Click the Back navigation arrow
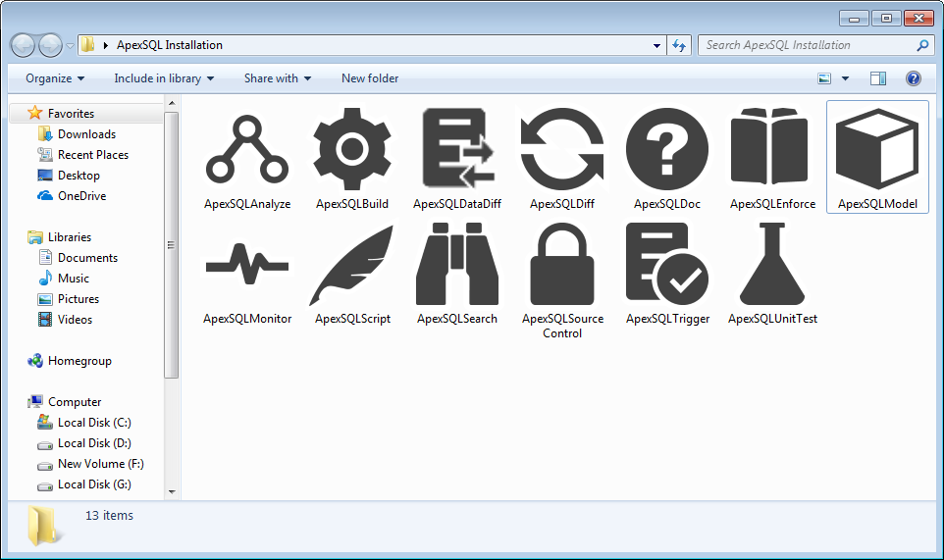Image resolution: width=944 pixels, height=560 pixels. pos(23,45)
